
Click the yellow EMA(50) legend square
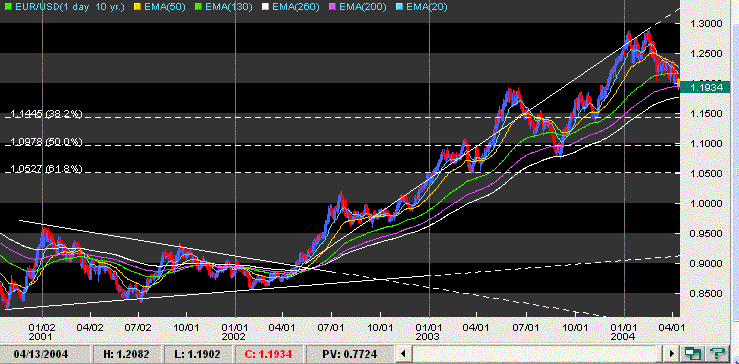(137, 7)
